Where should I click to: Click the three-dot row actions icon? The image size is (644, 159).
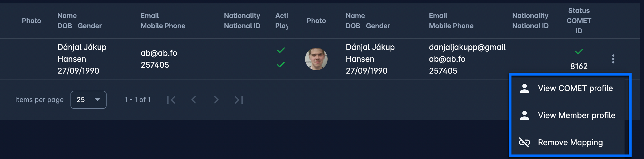point(613,59)
